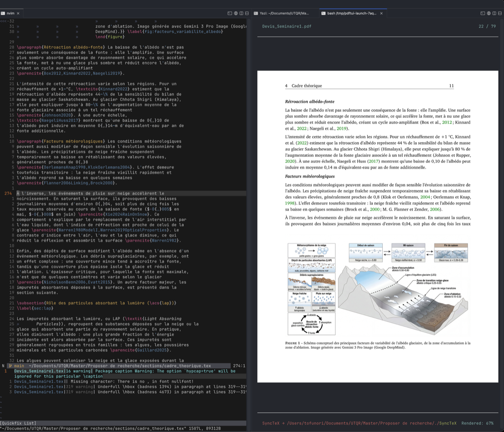Click current line number 274 in gutter

click(8, 193)
